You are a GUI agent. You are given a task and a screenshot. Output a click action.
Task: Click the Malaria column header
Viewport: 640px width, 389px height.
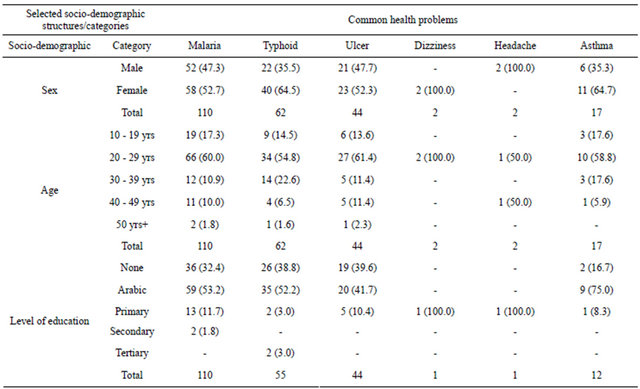click(204, 45)
